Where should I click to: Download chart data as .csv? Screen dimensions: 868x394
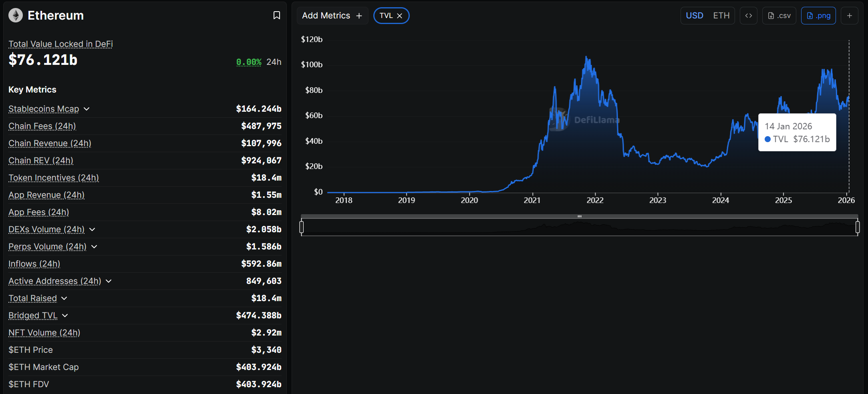(x=779, y=16)
